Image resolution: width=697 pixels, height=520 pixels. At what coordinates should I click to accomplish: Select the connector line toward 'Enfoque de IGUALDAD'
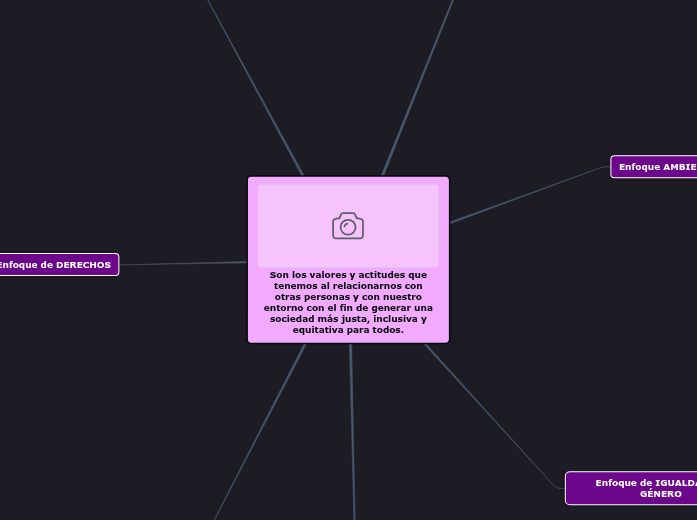click(x=490, y=415)
